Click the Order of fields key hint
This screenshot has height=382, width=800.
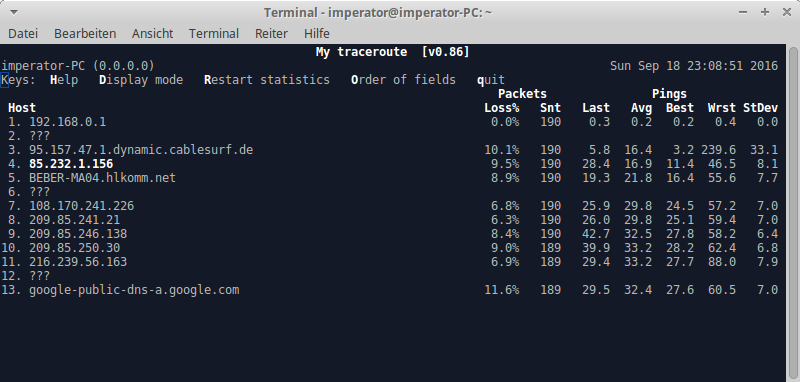coord(403,80)
